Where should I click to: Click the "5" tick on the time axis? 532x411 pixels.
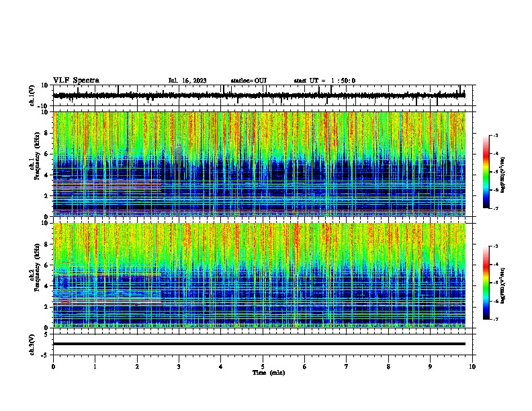point(263,367)
